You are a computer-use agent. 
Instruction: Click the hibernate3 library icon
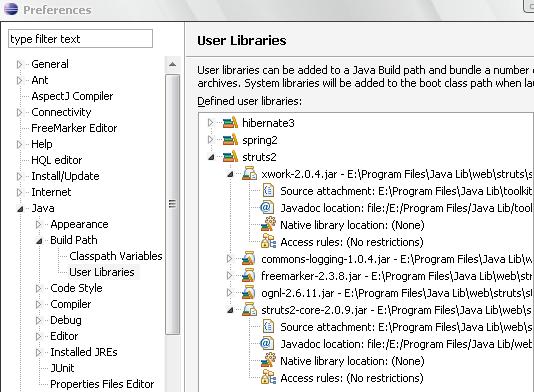(230, 123)
